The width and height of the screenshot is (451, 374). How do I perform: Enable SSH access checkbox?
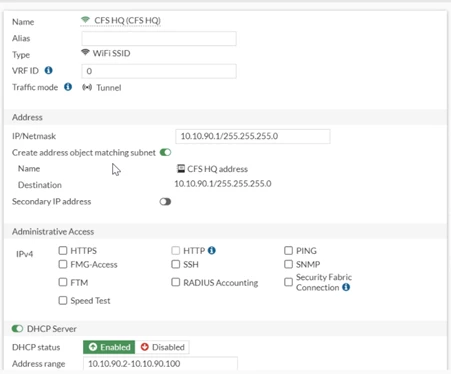[x=175, y=264]
